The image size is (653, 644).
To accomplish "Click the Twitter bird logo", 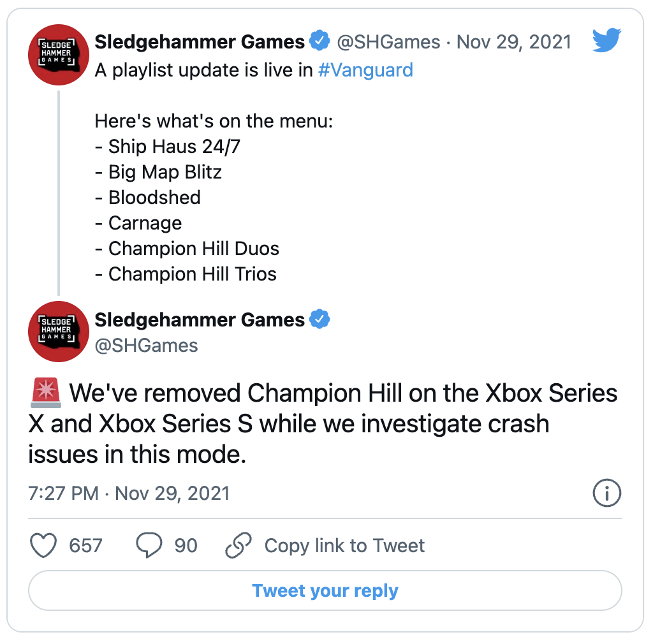I will click(606, 40).
